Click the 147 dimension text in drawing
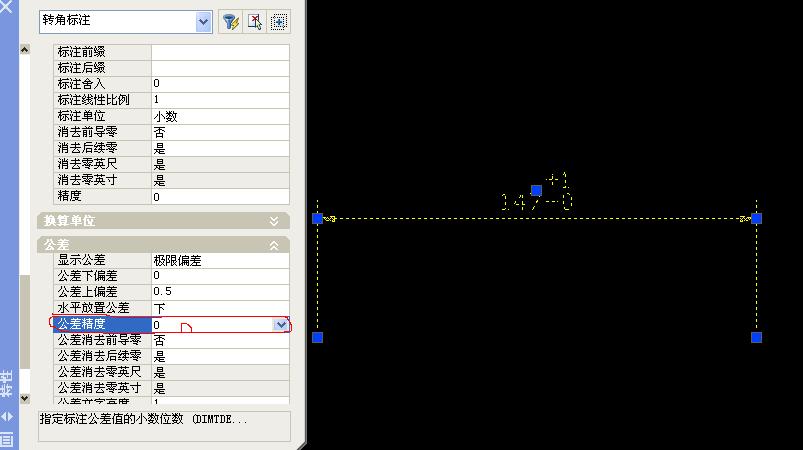Image resolution: width=803 pixels, height=450 pixels. click(520, 203)
